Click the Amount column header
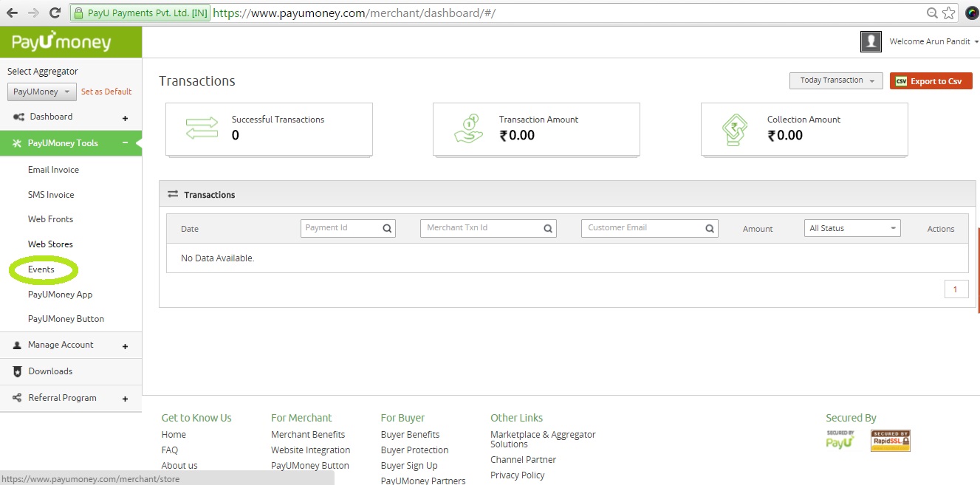The height and width of the screenshot is (485, 980). 758,229
